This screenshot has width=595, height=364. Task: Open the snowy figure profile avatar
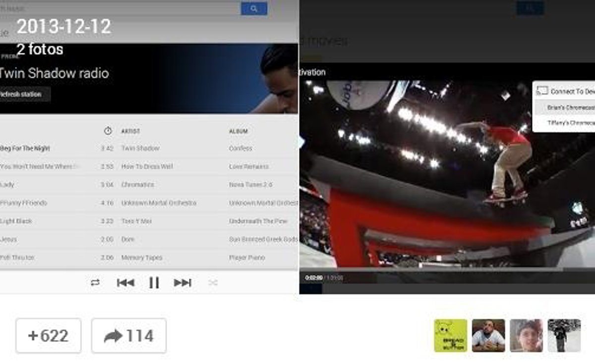tap(564, 335)
